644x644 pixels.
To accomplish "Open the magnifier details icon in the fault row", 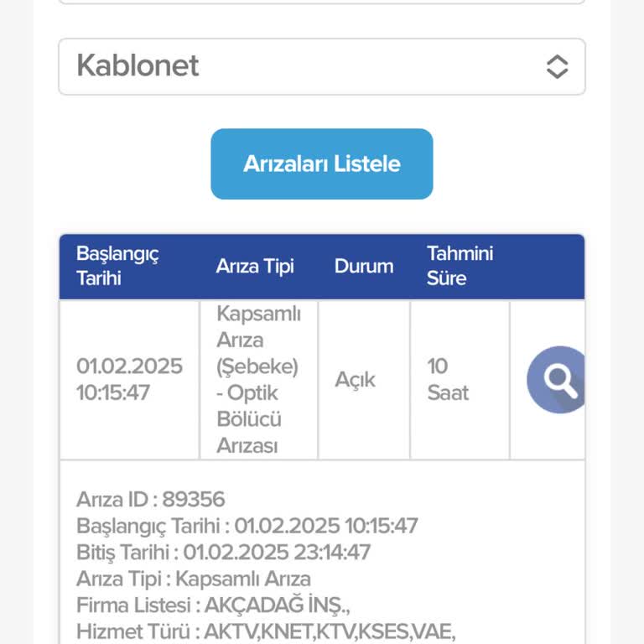I will [x=558, y=380].
